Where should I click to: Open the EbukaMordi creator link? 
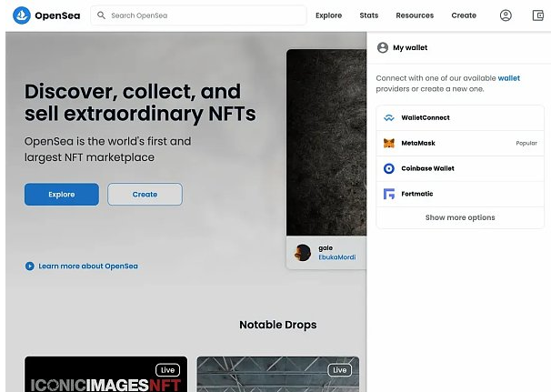click(337, 257)
